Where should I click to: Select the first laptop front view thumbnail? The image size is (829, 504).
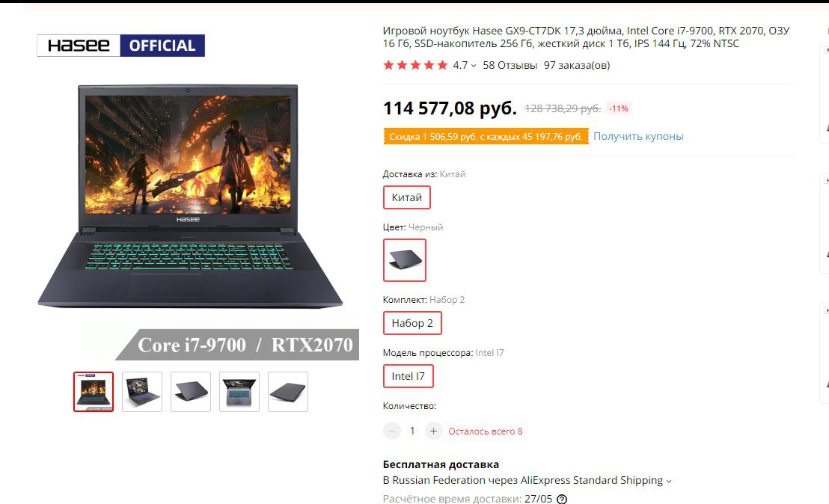94,392
